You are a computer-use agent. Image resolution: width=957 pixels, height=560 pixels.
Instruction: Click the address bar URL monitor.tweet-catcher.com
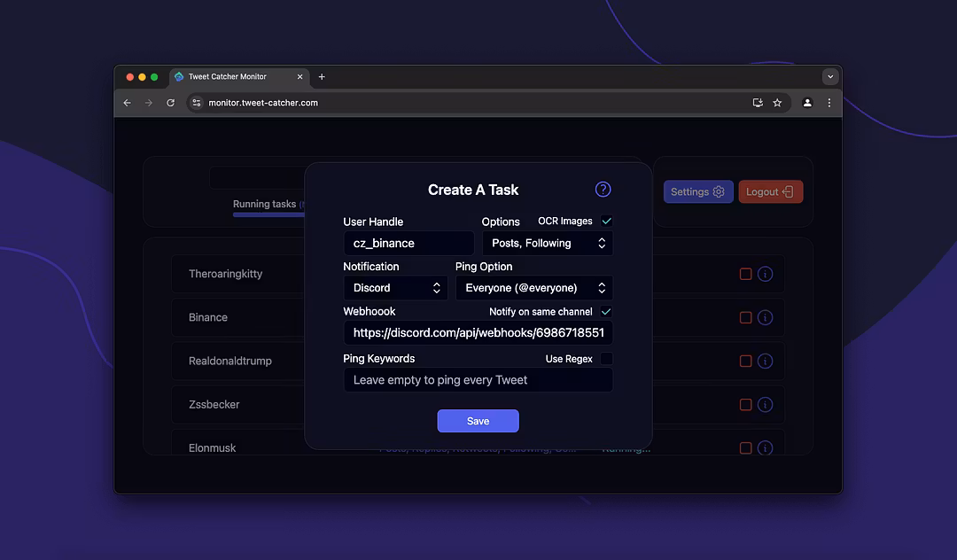tap(263, 103)
